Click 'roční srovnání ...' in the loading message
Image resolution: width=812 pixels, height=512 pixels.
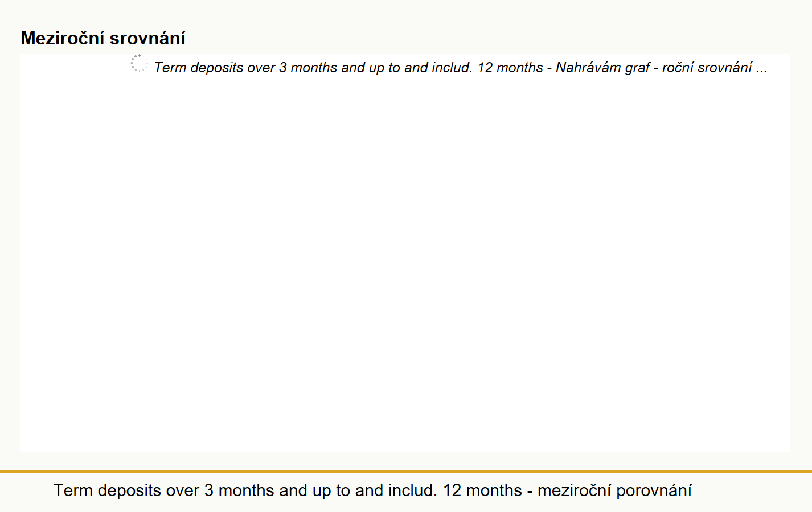715,68
